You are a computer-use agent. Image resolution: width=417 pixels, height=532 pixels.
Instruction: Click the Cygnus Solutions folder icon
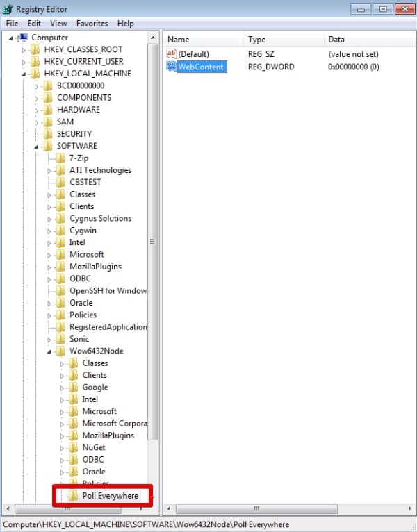coord(60,219)
